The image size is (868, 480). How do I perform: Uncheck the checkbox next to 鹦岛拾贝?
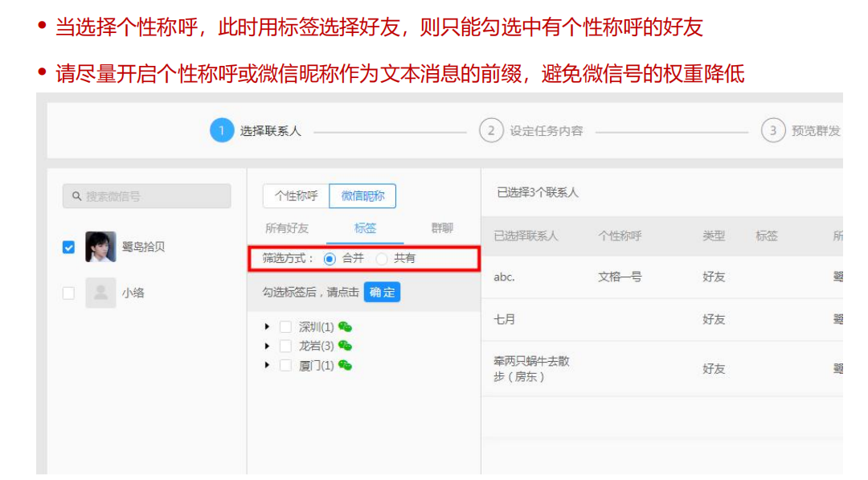pyautogui.click(x=68, y=245)
